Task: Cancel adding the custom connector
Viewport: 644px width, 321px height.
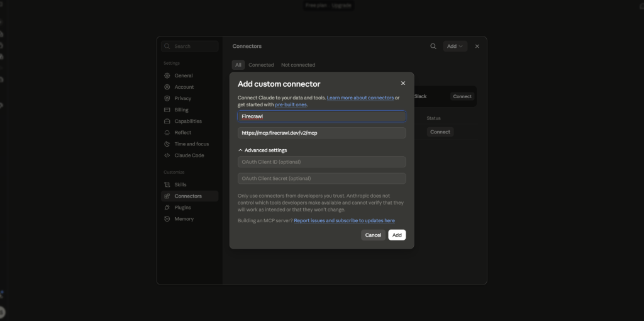Action: 373,235
